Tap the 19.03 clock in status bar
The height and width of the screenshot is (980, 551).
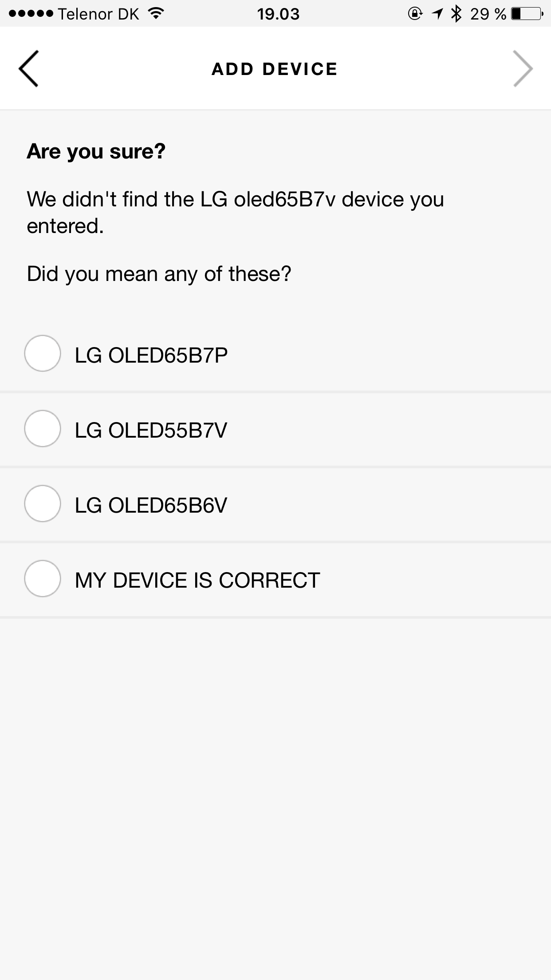278,14
